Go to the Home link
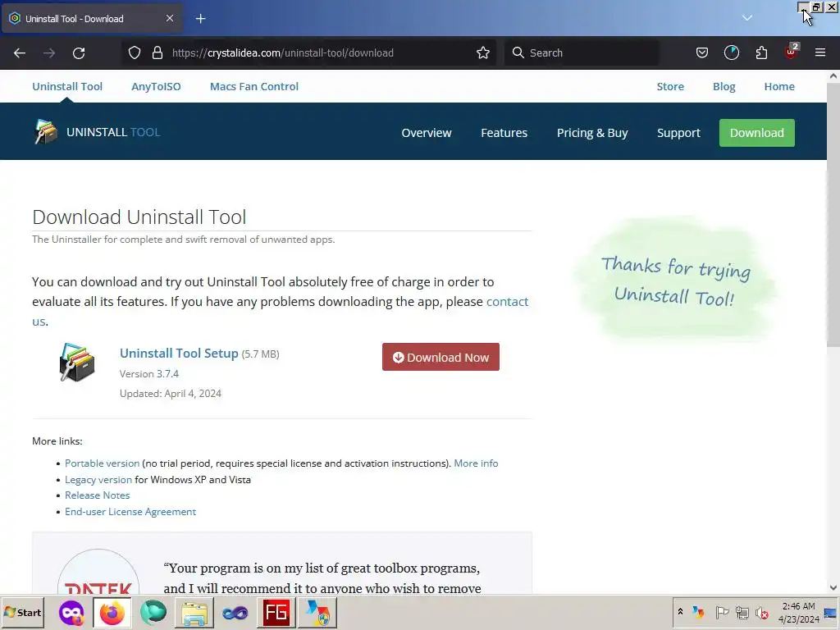Image resolution: width=840 pixels, height=630 pixels. pos(779,86)
